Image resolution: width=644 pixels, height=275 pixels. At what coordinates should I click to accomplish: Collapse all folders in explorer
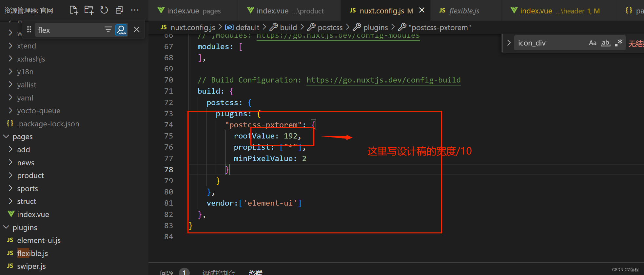coord(119,10)
